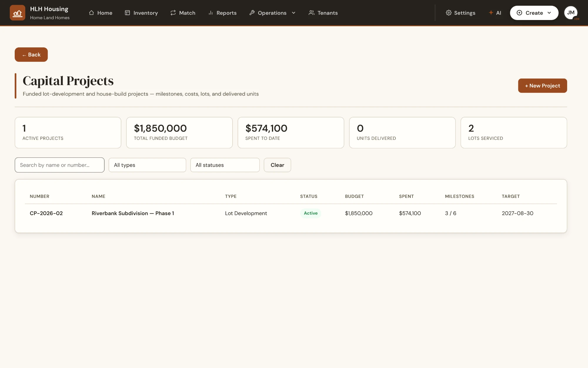Click the Search by name or number field
588x368 pixels.
coord(60,165)
